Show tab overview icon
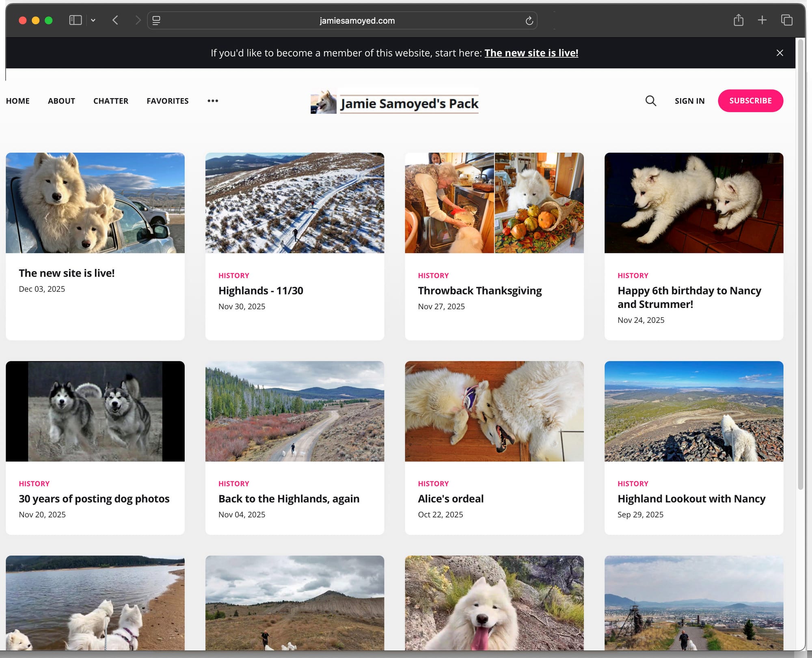 tap(786, 20)
